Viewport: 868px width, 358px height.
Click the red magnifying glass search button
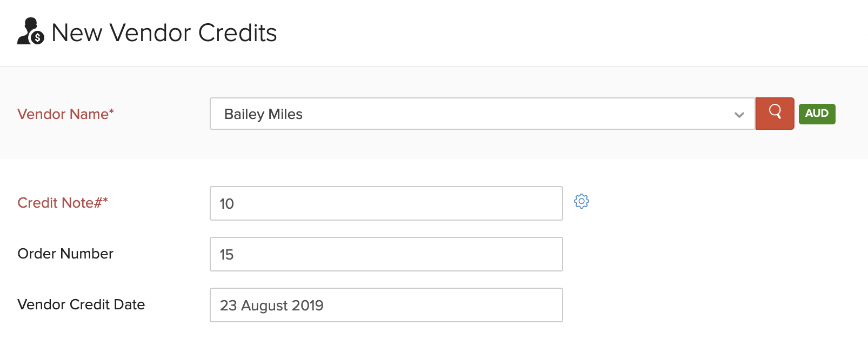coord(774,114)
